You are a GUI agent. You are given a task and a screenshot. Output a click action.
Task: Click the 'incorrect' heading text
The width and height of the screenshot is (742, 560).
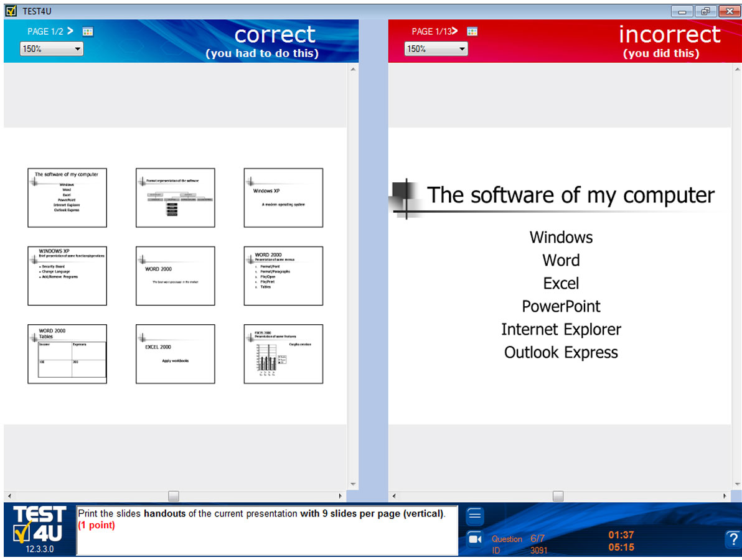(x=670, y=34)
